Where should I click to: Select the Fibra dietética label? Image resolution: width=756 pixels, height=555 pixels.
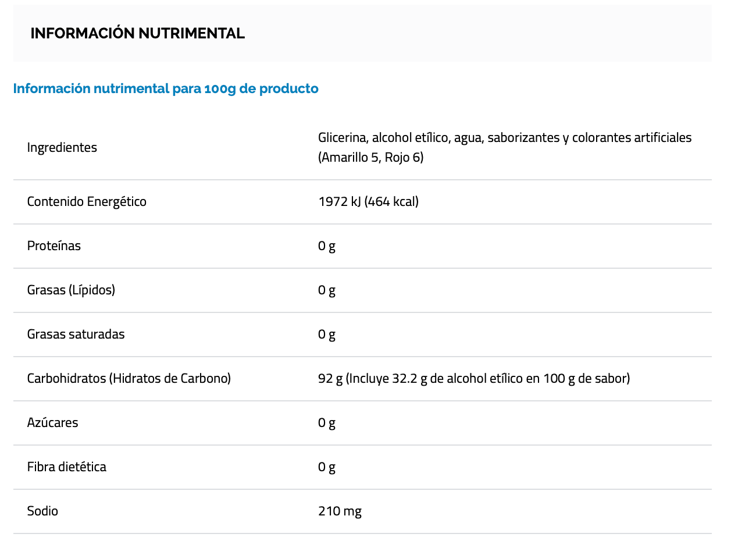pos(67,467)
